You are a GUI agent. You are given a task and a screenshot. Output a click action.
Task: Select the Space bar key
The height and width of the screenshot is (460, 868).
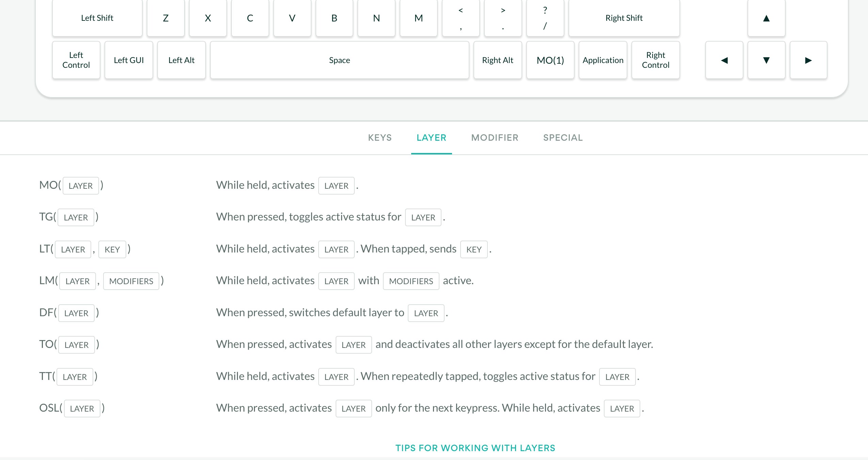point(339,60)
